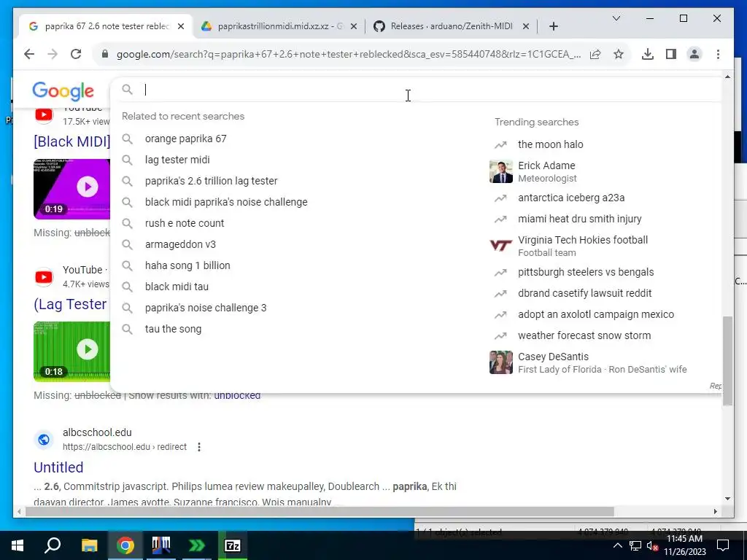Open trending 'weather forecast snow storm'

(x=584, y=335)
